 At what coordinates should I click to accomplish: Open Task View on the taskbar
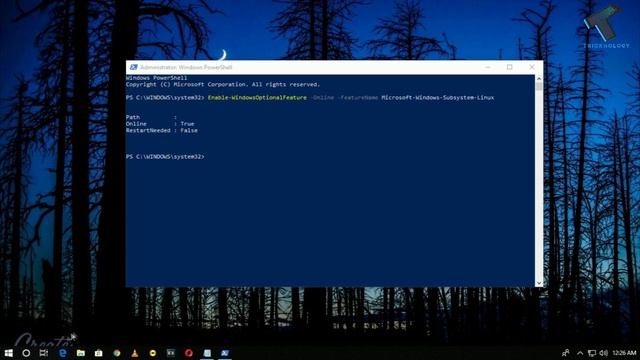point(44,353)
